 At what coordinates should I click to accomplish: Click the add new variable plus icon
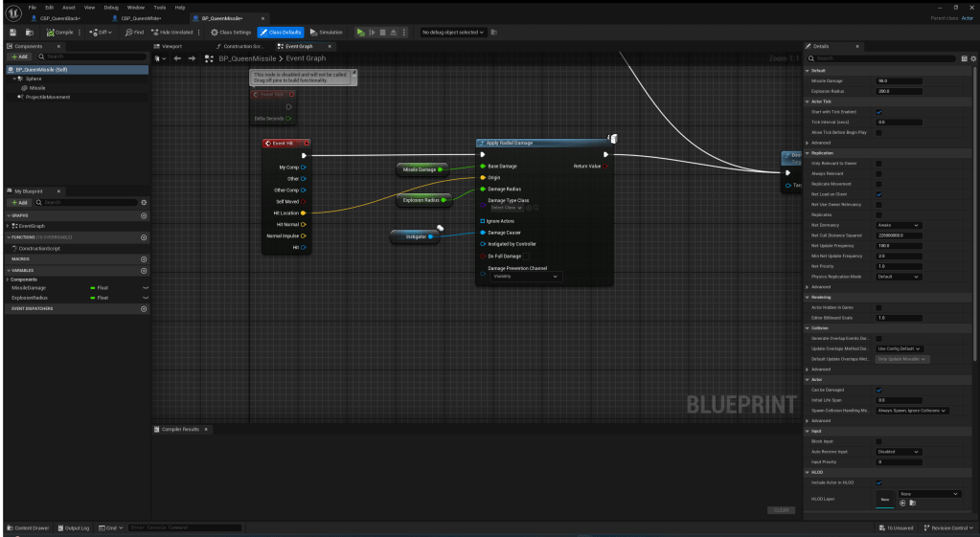pos(144,270)
